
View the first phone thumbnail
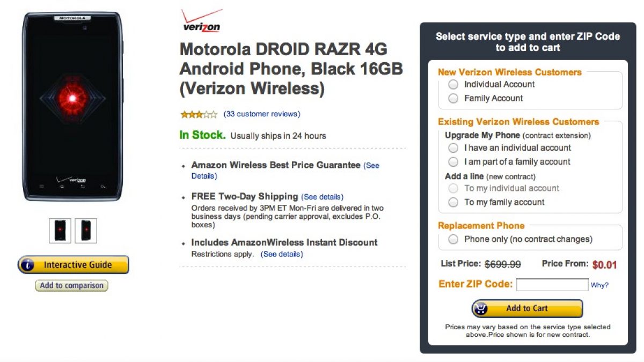pos(60,231)
